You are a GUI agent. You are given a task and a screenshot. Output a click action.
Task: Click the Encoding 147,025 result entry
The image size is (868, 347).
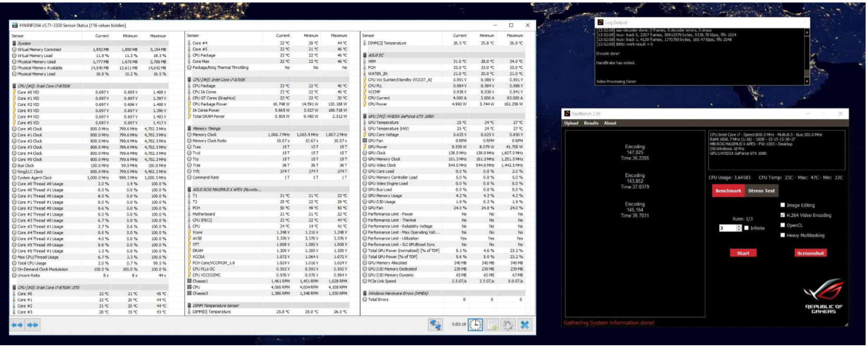pyautogui.click(x=635, y=152)
